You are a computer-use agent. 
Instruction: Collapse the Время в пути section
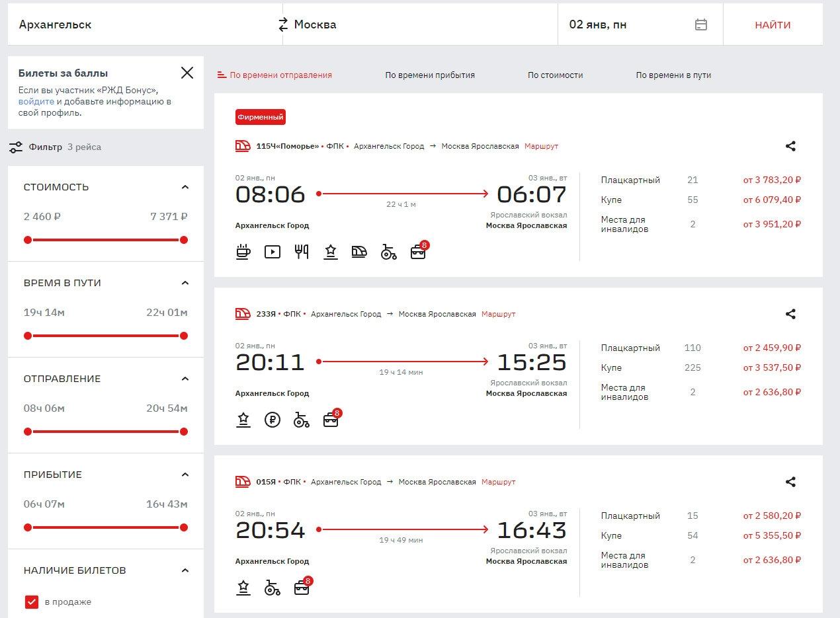pyautogui.click(x=185, y=283)
